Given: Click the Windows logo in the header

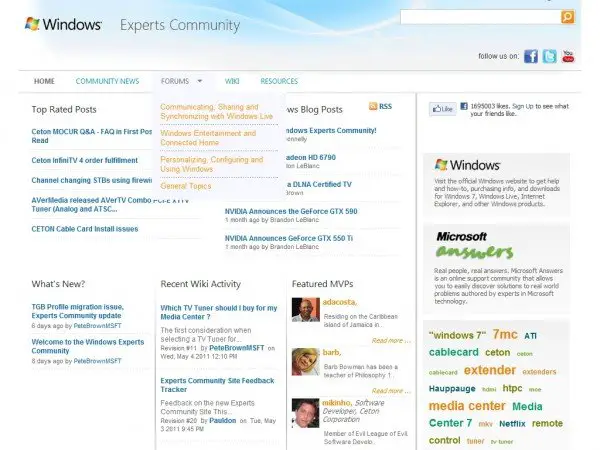Looking at the screenshot, I should click(63, 24).
